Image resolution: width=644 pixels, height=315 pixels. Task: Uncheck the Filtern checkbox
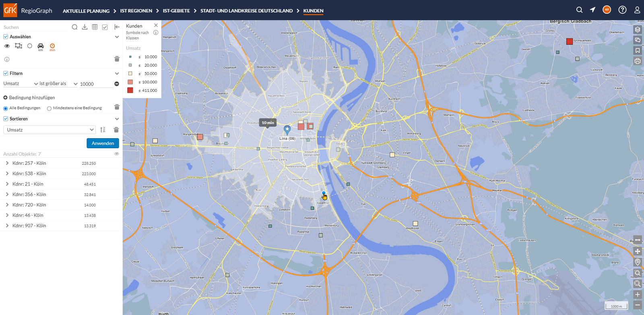point(6,73)
